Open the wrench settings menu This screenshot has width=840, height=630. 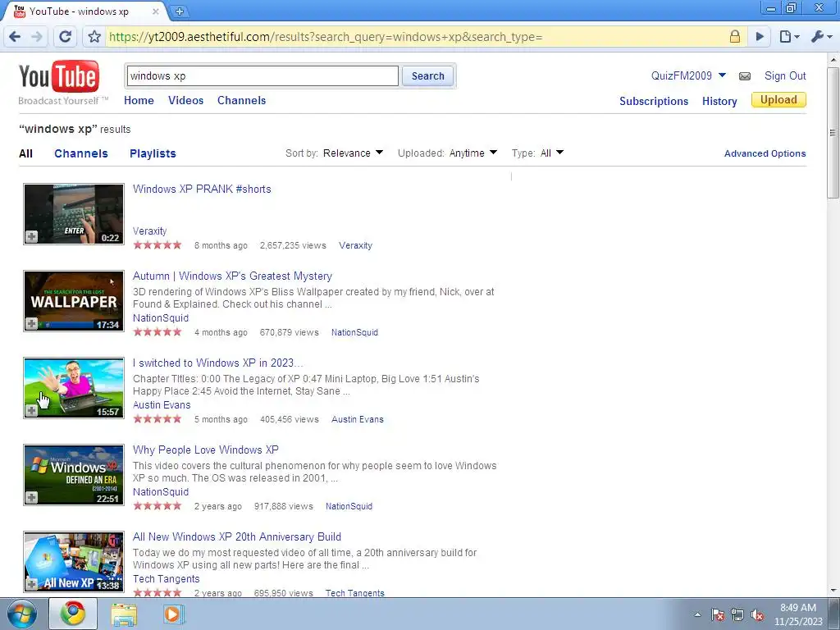[821, 37]
